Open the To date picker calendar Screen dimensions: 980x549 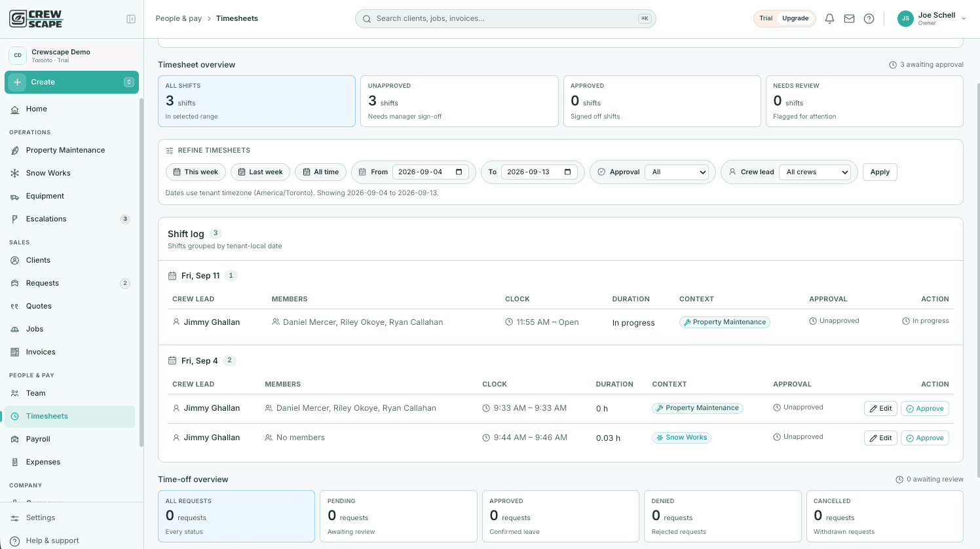(567, 172)
